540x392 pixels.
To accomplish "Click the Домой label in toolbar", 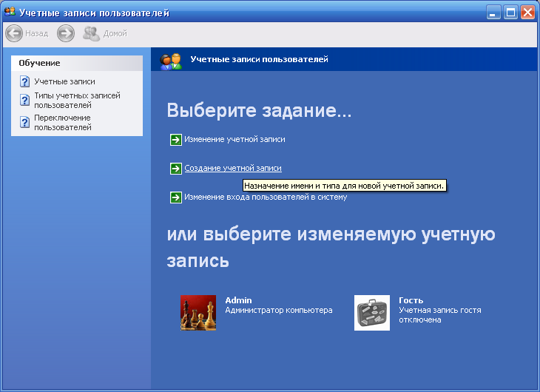I will pyautogui.click(x=115, y=33).
